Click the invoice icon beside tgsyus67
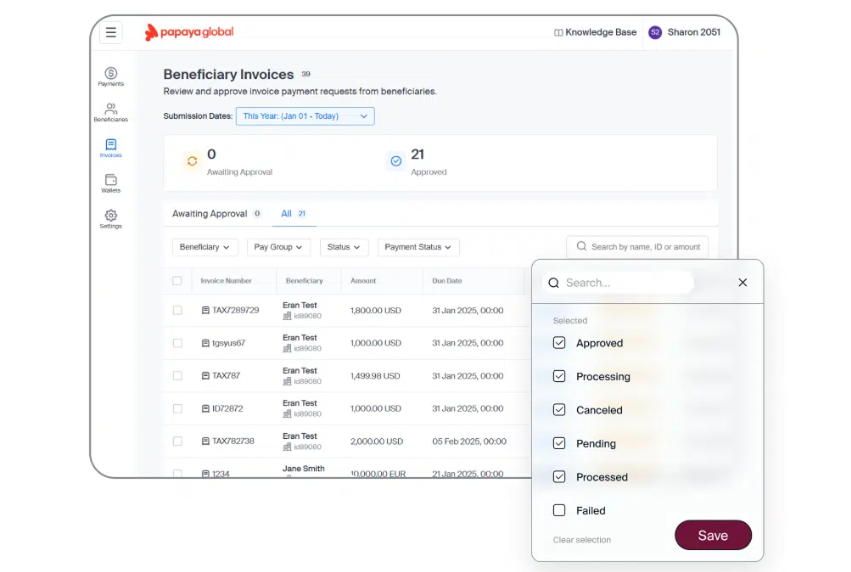 (x=206, y=343)
